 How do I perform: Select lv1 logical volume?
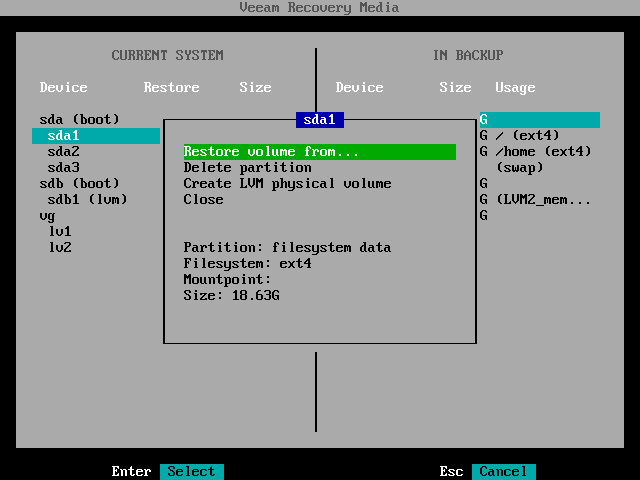pyautogui.click(x=60, y=231)
